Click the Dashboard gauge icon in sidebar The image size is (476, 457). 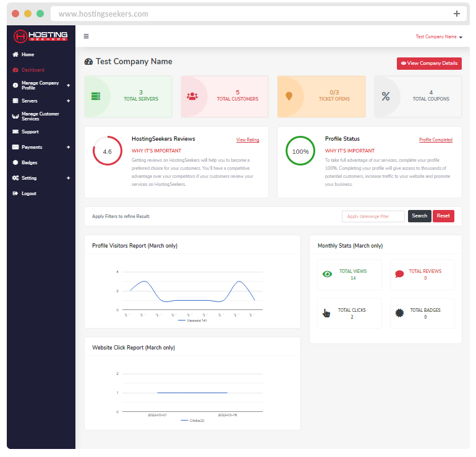point(15,70)
